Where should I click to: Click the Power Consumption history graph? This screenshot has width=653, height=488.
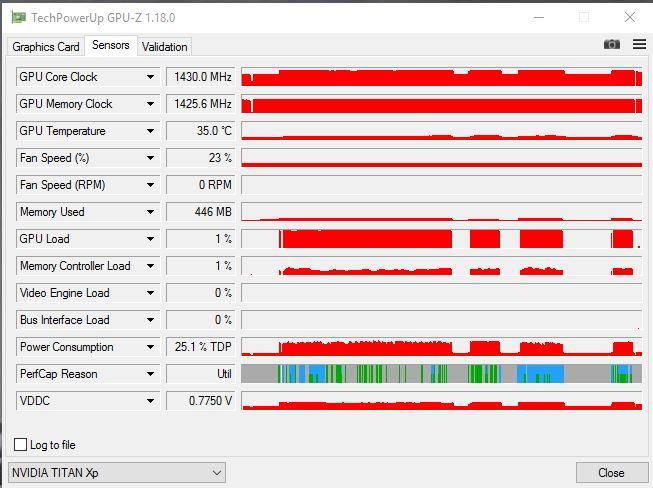441,347
